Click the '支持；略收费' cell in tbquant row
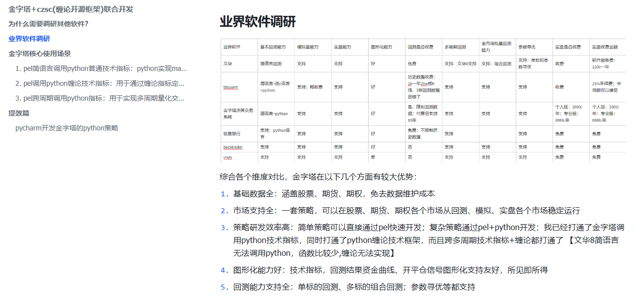Image resolution: width=644 pixels, height=298 pixels. coord(313,87)
